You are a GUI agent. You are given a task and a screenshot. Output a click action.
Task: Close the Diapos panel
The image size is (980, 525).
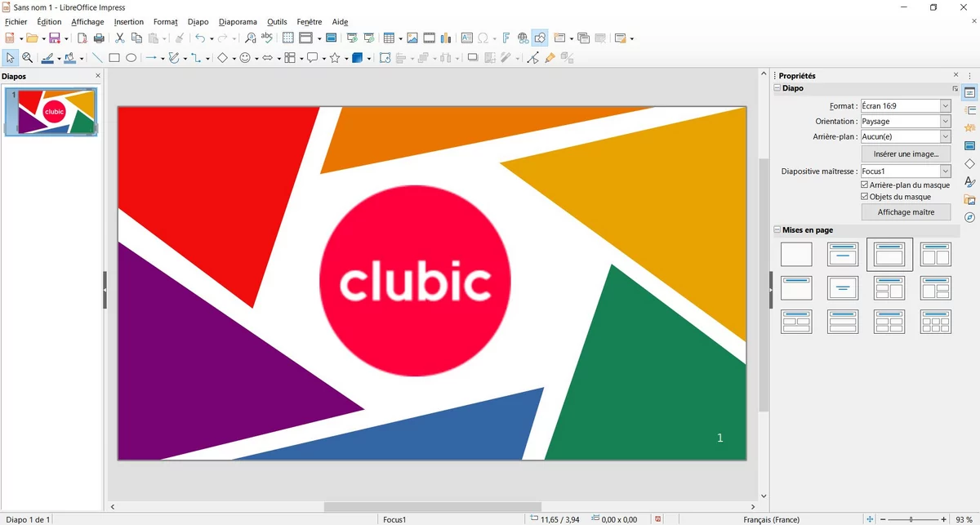pyautogui.click(x=98, y=76)
